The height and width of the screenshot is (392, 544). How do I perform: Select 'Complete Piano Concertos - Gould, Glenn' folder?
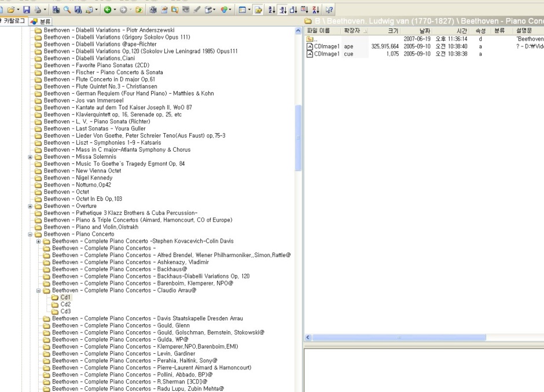(121, 325)
